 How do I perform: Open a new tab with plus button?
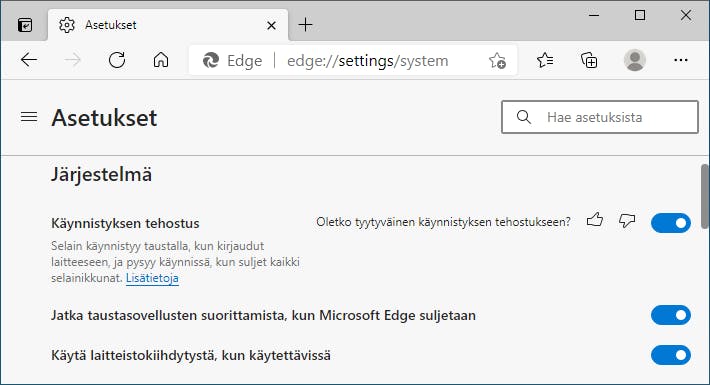306,24
